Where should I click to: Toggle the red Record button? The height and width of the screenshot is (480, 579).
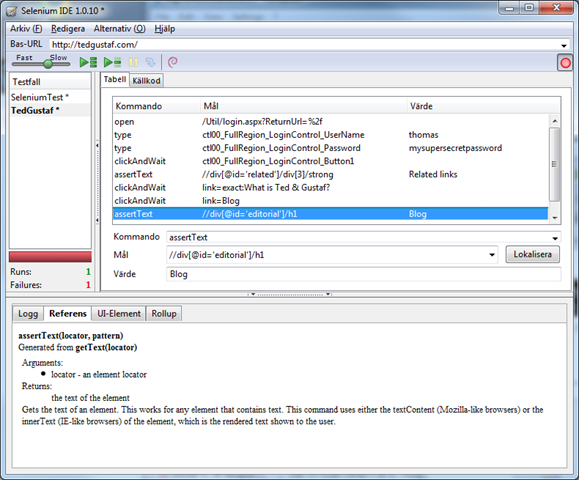tap(565, 63)
